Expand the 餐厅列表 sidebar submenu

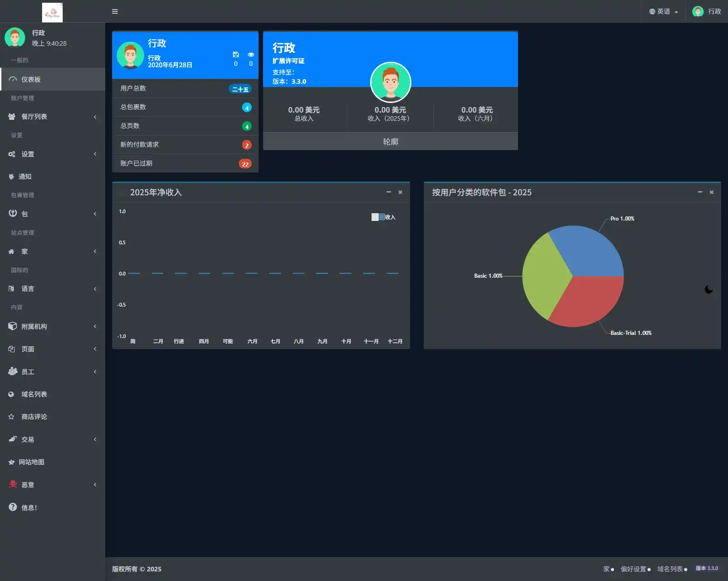[x=53, y=117]
